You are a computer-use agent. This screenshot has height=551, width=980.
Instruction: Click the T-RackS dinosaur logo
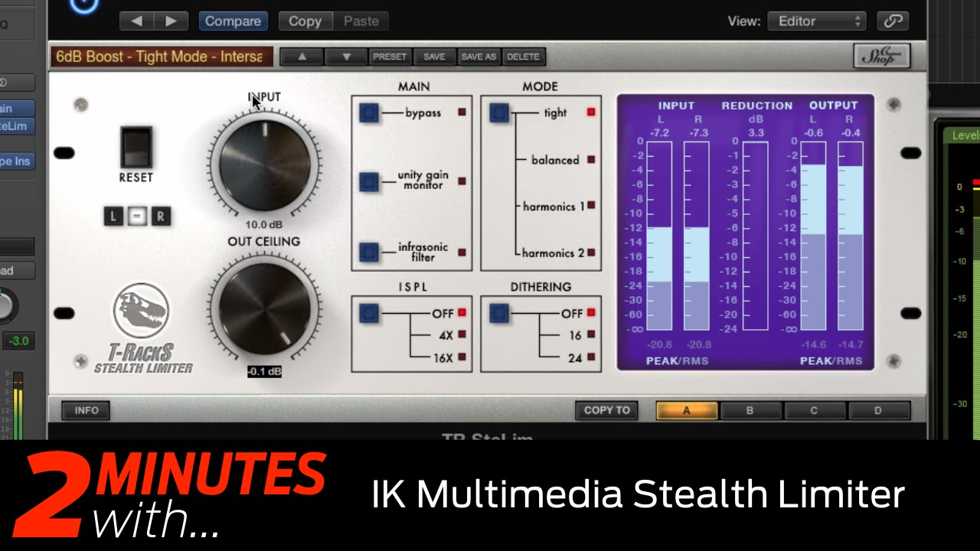[141, 309]
